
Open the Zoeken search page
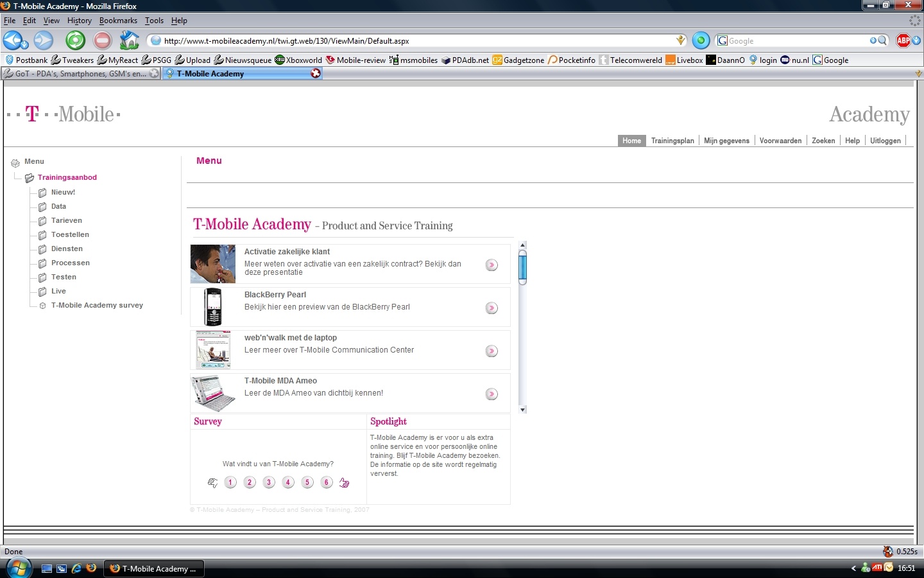click(x=823, y=141)
